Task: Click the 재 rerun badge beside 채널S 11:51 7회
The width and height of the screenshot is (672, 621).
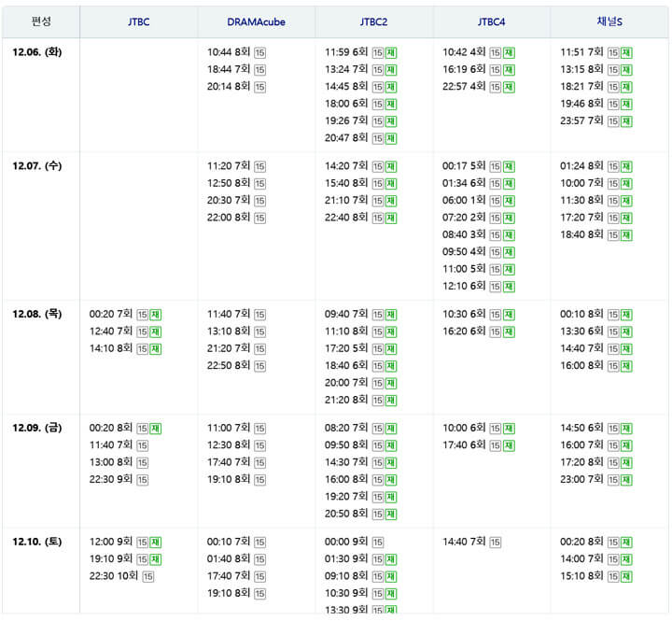Action: [626, 52]
